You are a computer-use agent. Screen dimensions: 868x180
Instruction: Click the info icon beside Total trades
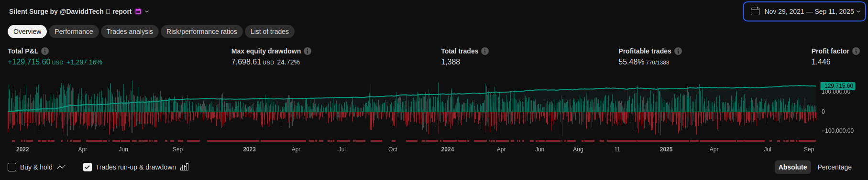coord(485,51)
